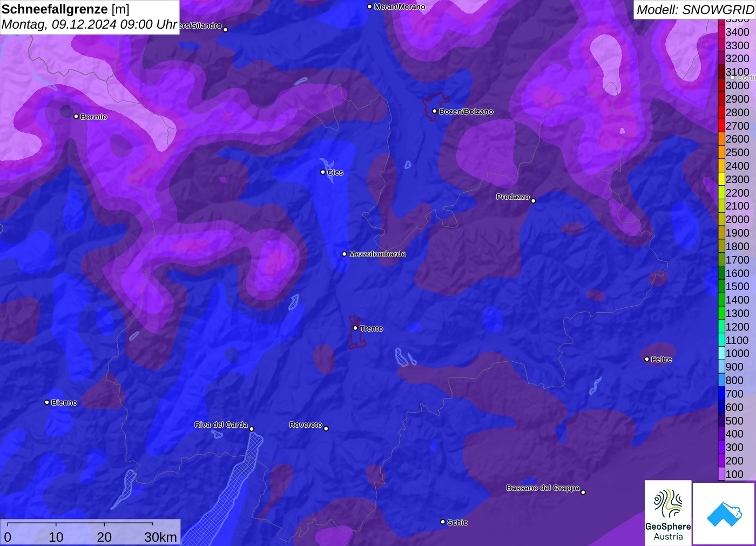The width and height of the screenshot is (756, 546).
Task: Pick the green 1500 legend swatch
Action: tap(721, 286)
